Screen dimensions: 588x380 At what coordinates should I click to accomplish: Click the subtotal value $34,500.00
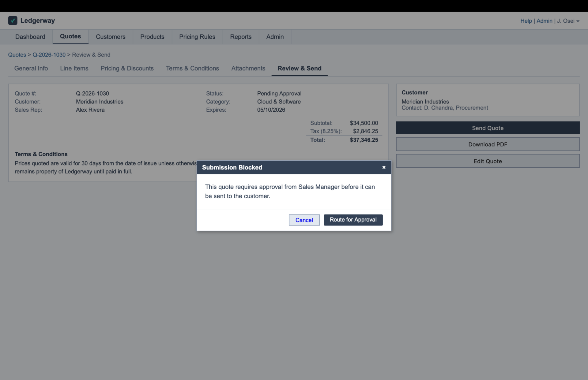(364, 123)
